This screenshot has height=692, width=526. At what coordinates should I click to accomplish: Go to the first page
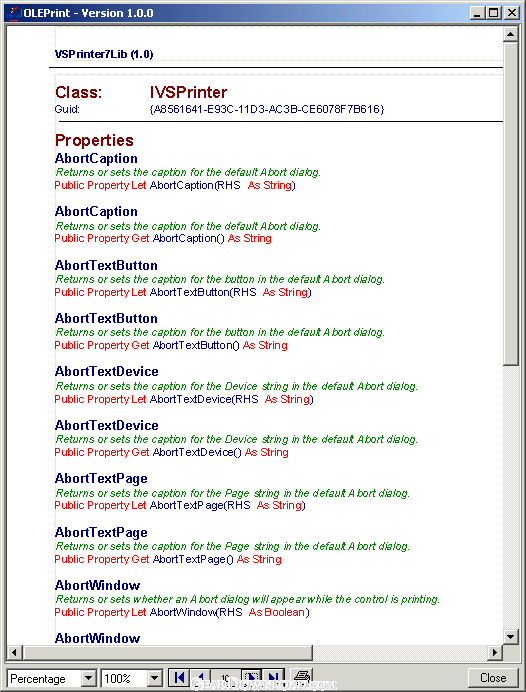coord(179,677)
